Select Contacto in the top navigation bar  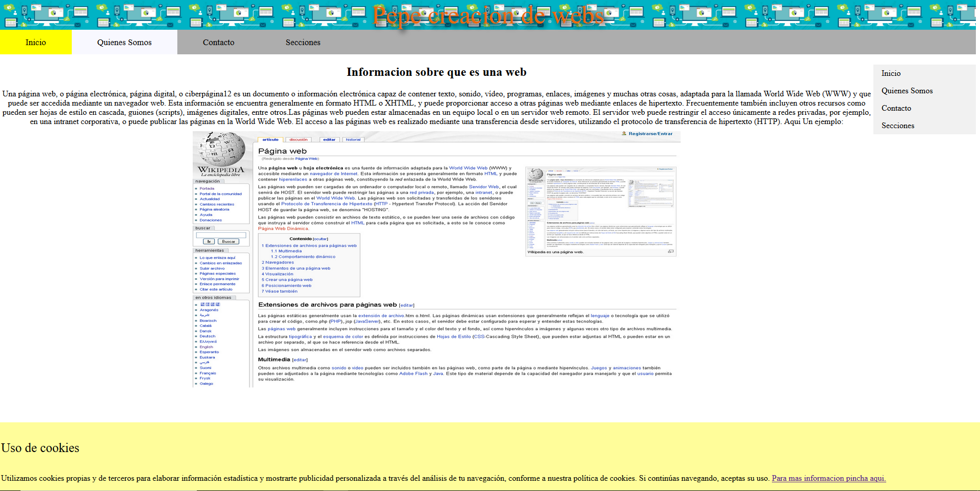pyautogui.click(x=218, y=42)
